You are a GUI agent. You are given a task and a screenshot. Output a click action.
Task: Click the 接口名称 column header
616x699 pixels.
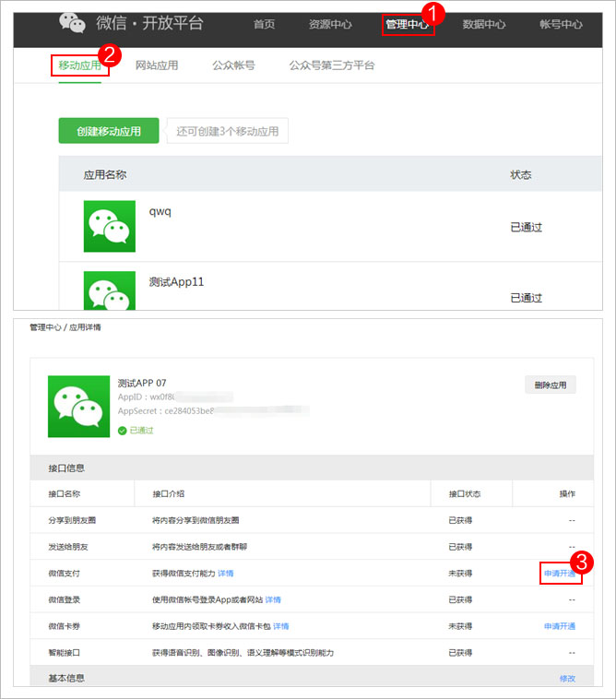click(65, 494)
